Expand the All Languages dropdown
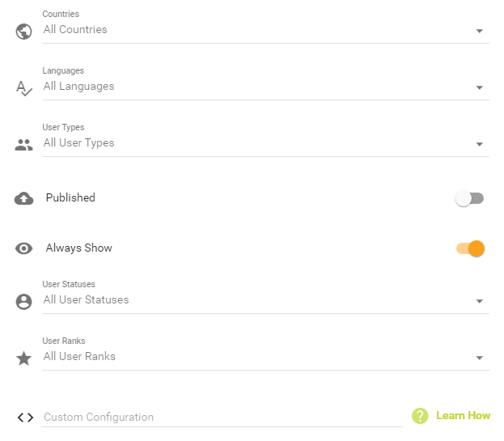 265,87
